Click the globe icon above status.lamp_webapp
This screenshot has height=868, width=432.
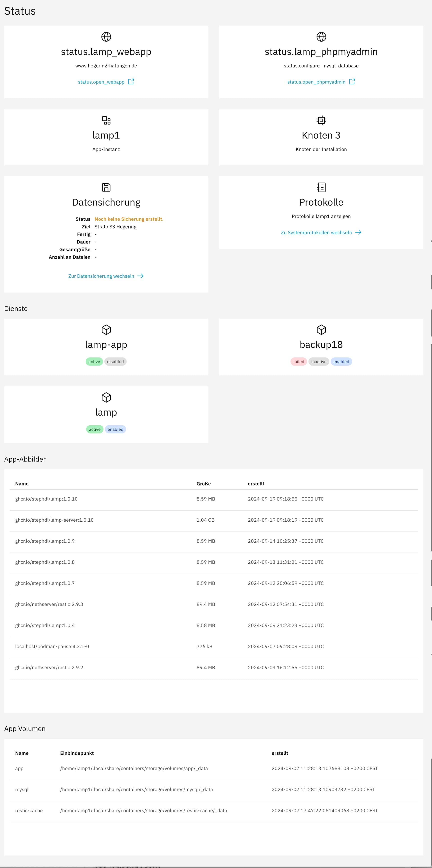(x=106, y=37)
